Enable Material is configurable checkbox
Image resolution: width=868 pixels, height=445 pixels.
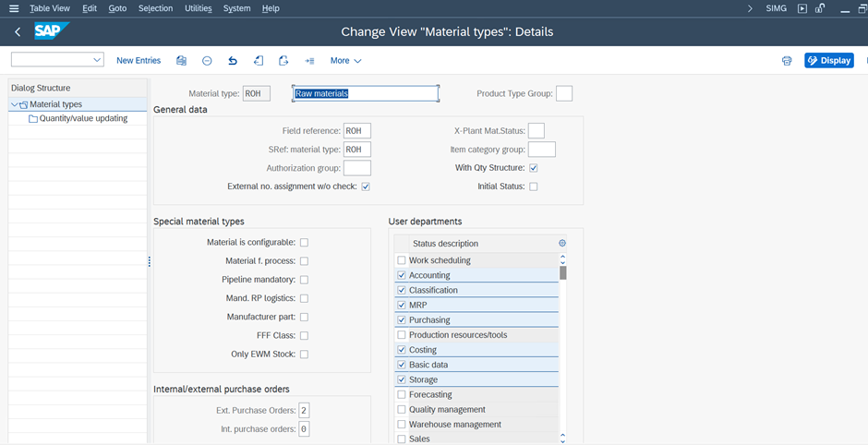click(x=304, y=243)
